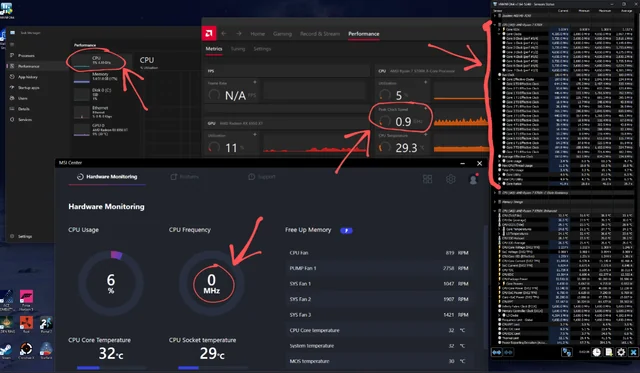Open Gaming tab in AMD Software
The image size is (640, 373).
pos(282,34)
